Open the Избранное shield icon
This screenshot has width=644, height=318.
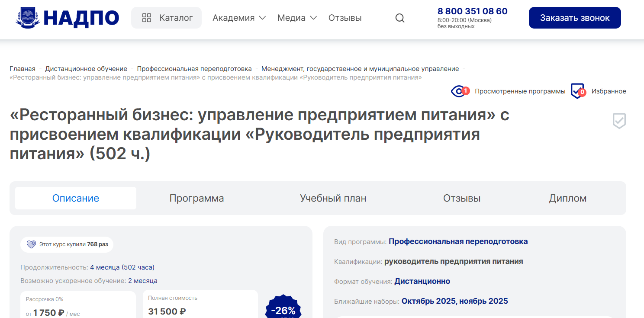pyautogui.click(x=577, y=91)
